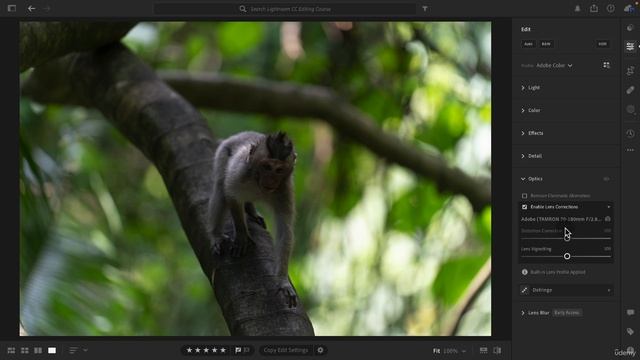The image size is (640, 360).
Task: Click the share/export icon in top bar
Action: [x=594, y=9]
